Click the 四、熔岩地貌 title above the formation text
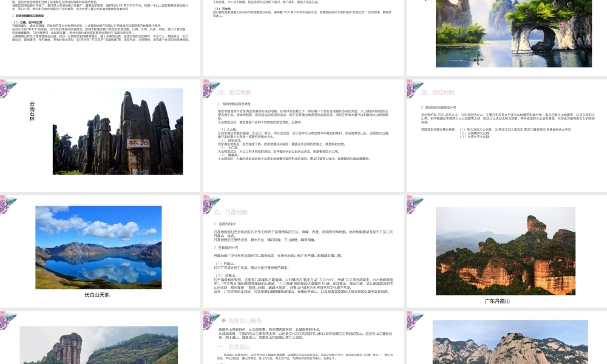This screenshot has width=607, height=364. pos(234,93)
